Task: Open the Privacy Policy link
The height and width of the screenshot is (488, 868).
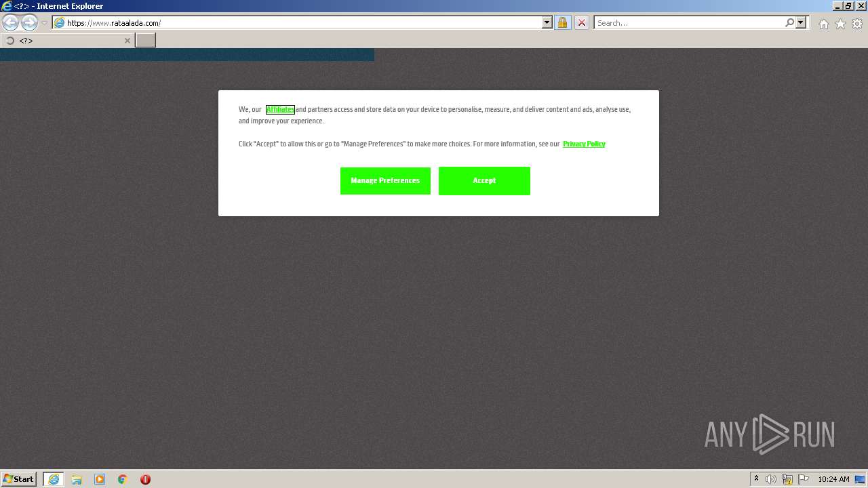Action: tap(584, 144)
